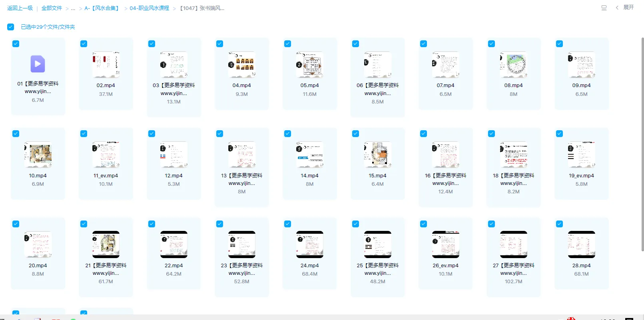Click the 15.mp4 file name
644x320 pixels.
378,176
